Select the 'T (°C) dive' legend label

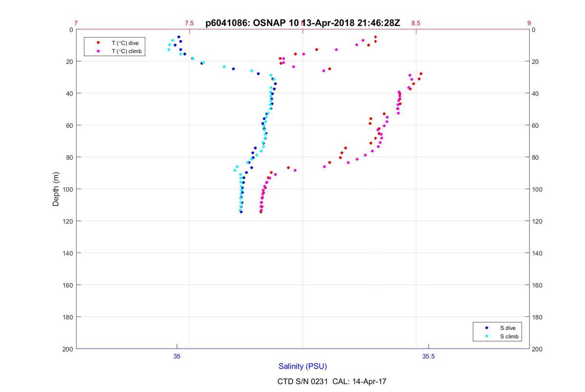tap(125, 43)
